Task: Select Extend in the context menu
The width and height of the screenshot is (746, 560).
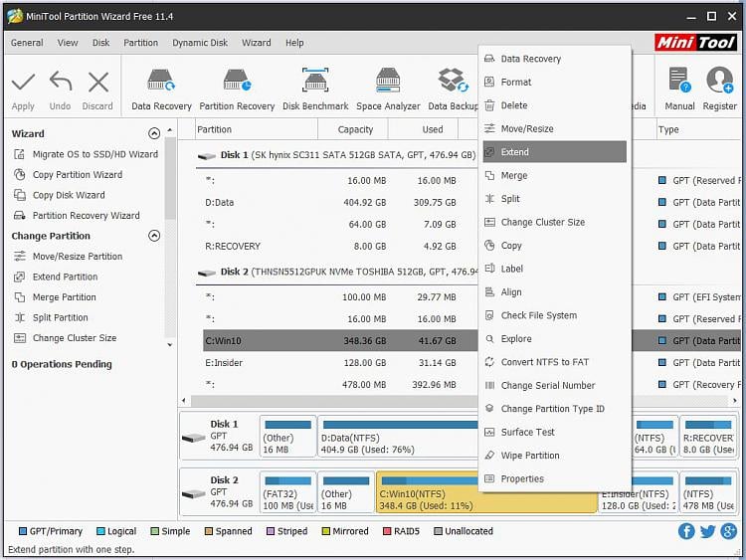Action: (x=554, y=152)
